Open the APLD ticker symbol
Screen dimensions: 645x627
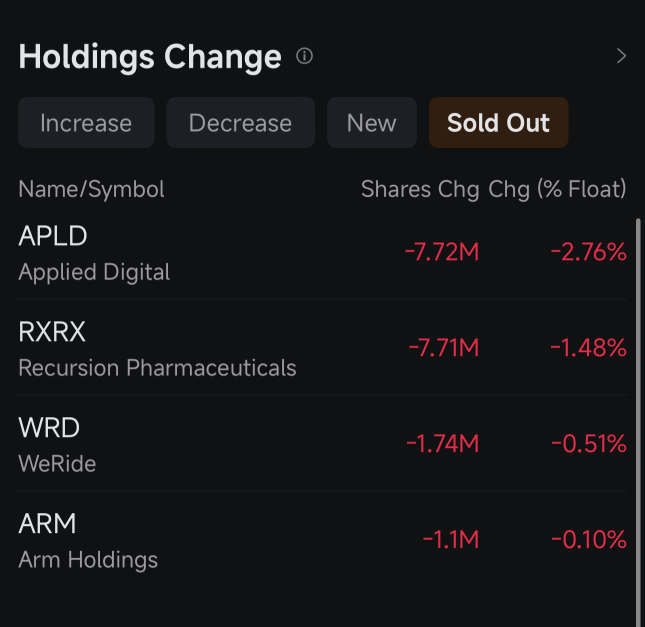click(53, 236)
